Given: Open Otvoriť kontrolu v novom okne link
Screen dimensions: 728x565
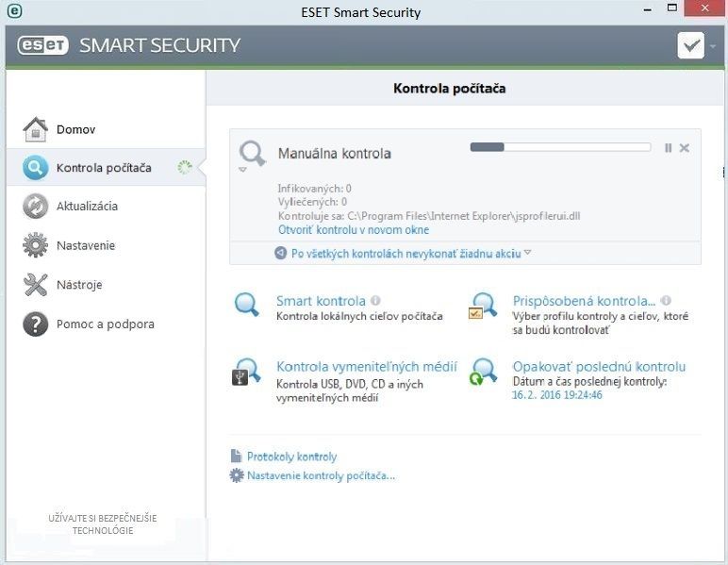Looking at the screenshot, I should pyautogui.click(x=354, y=230).
